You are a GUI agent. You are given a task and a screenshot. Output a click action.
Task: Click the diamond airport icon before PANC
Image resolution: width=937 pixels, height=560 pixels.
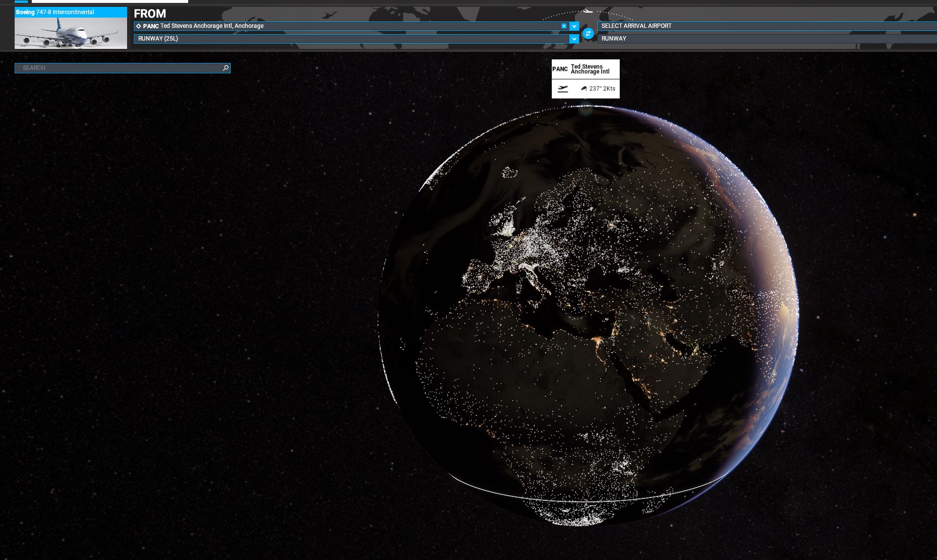point(138,26)
